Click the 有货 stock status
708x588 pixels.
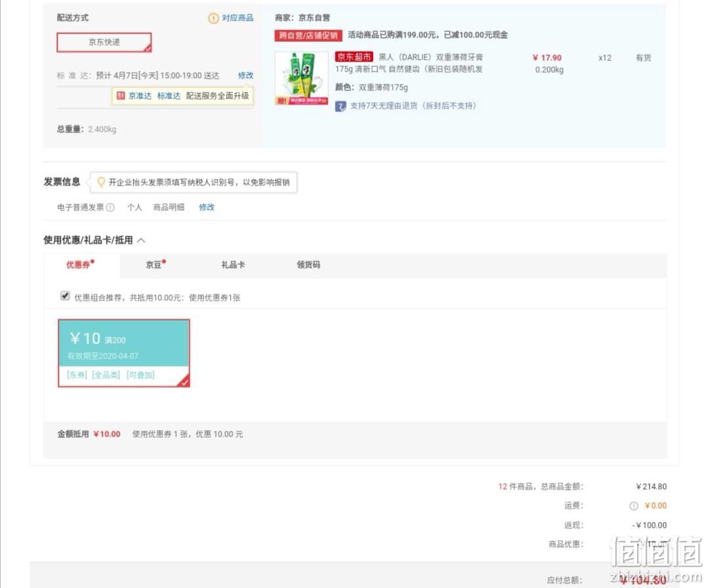644,58
